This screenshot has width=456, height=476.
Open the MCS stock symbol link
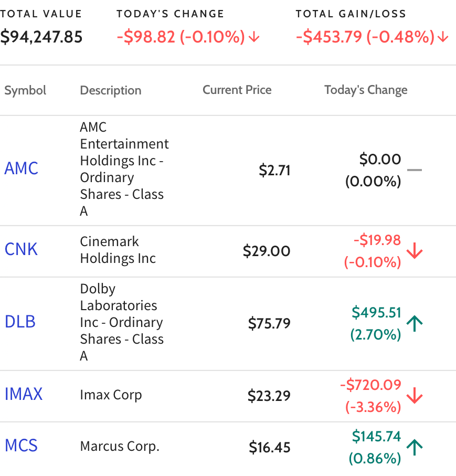tap(21, 446)
